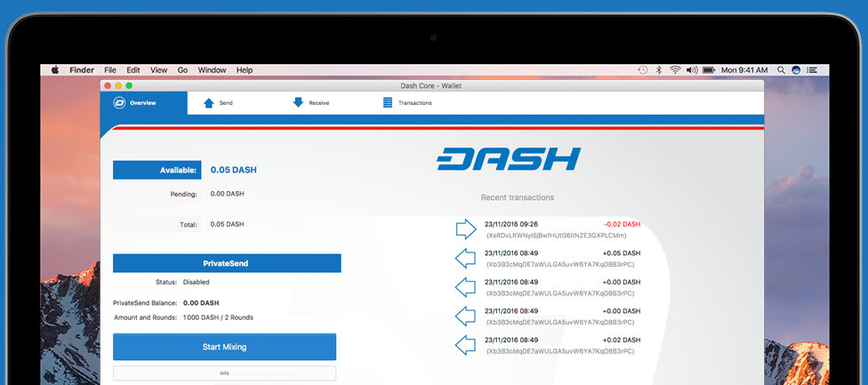The width and height of the screenshot is (868, 385).
Task: Open the File menu
Action: coord(110,70)
